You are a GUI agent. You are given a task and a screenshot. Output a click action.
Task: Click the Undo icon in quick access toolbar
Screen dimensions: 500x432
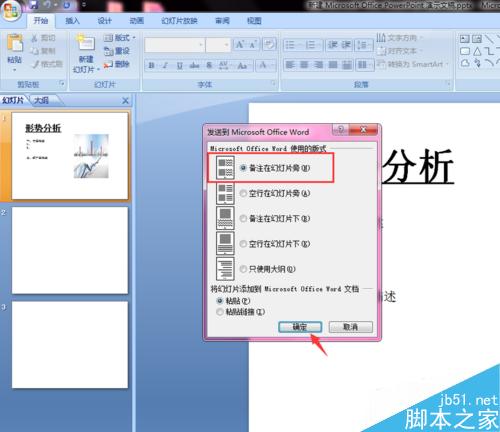coord(48,4)
